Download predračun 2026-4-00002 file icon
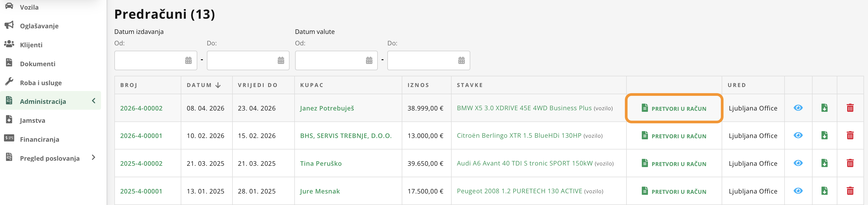Image resolution: width=868 pixels, height=205 pixels. pos(824,108)
